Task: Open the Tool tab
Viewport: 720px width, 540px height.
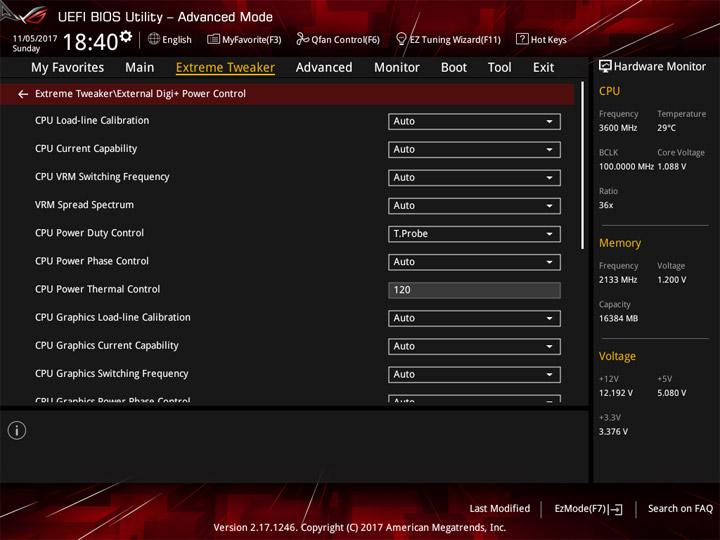Action: coord(499,68)
